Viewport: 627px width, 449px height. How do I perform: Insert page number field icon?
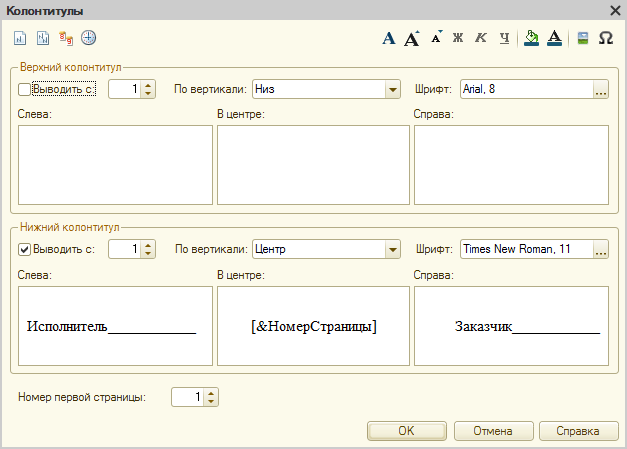[20, 38]
